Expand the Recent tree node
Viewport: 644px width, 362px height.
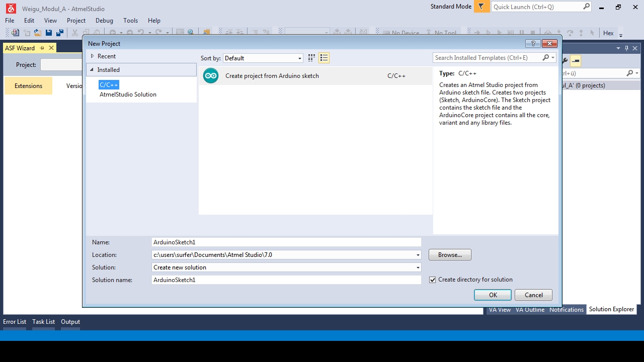(92, 56)
